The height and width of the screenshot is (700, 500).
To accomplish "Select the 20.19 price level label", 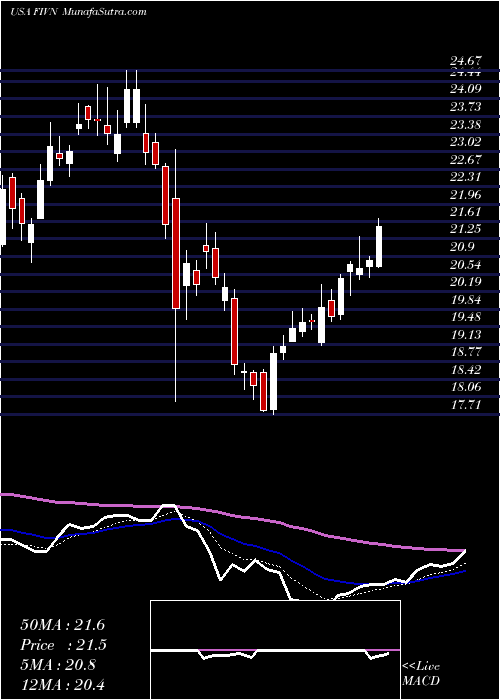I will pyautogui.click(x=466, y=282).
